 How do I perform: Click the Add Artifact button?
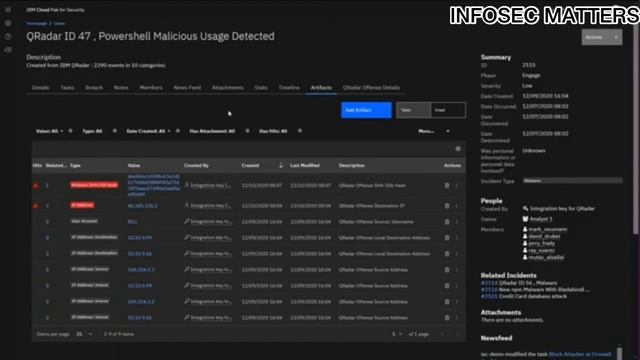pyautogui.click(x=366, y=110)
